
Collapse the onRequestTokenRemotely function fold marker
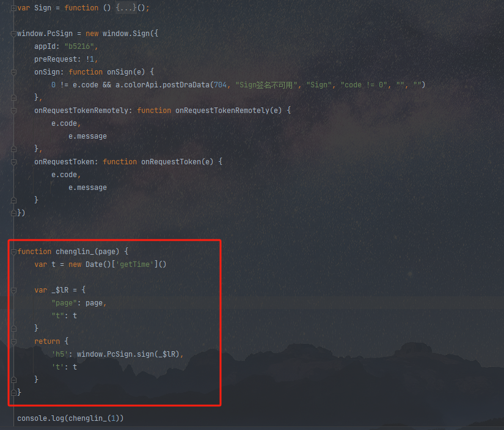(x=13, y=111)
